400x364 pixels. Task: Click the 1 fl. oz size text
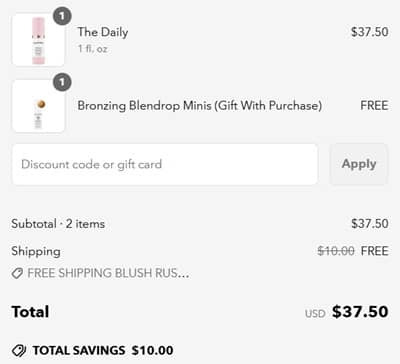(x=92, y=49)
